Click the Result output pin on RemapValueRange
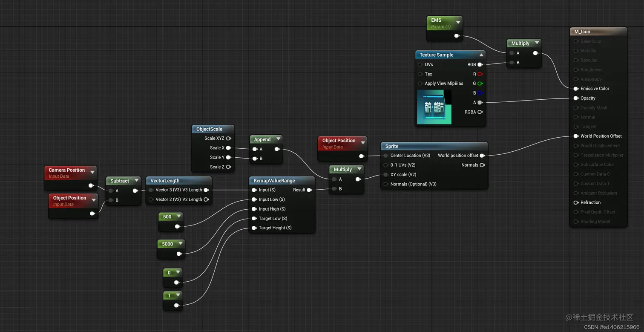 coord(308,190)
